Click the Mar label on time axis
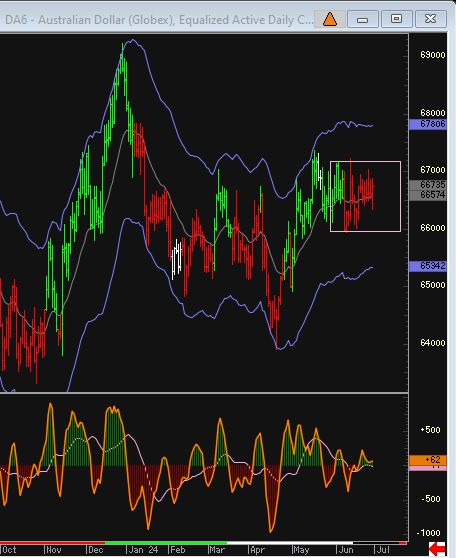The image size is (456, 558). pos(217,550)
